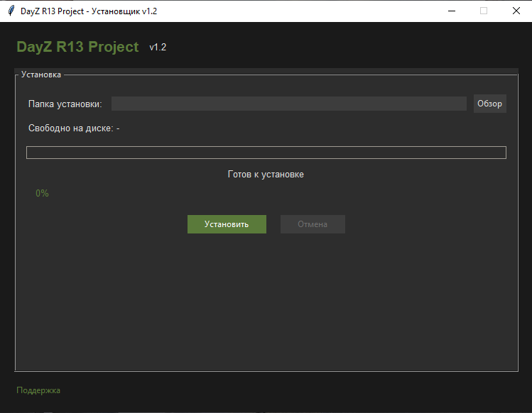
Task: Click the feather app icon in title bar
Action: [11, 11]
